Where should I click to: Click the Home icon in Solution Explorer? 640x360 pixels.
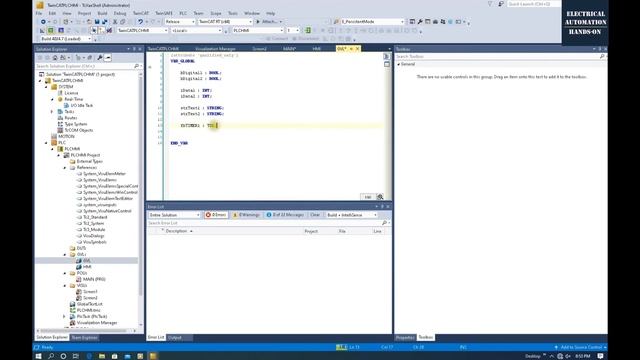55,58
